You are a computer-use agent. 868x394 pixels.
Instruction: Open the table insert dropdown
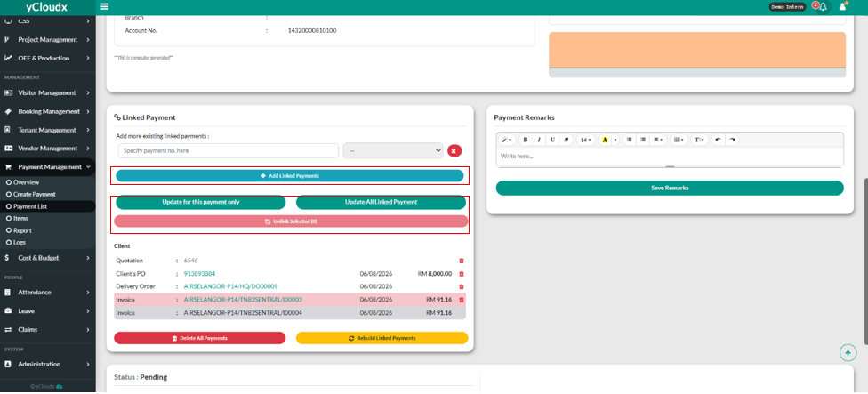[679, 140]
